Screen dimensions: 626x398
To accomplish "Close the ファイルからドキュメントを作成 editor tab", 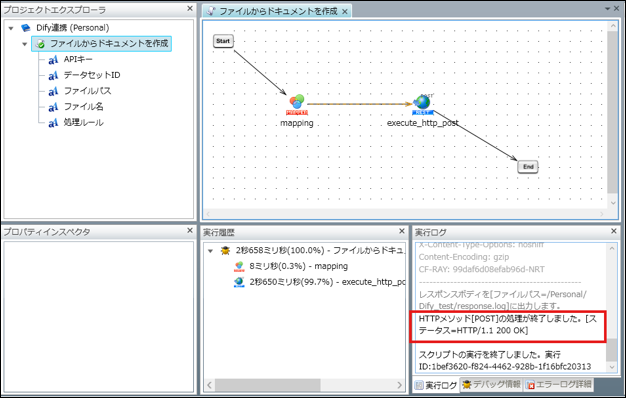I will pos(345,12).
